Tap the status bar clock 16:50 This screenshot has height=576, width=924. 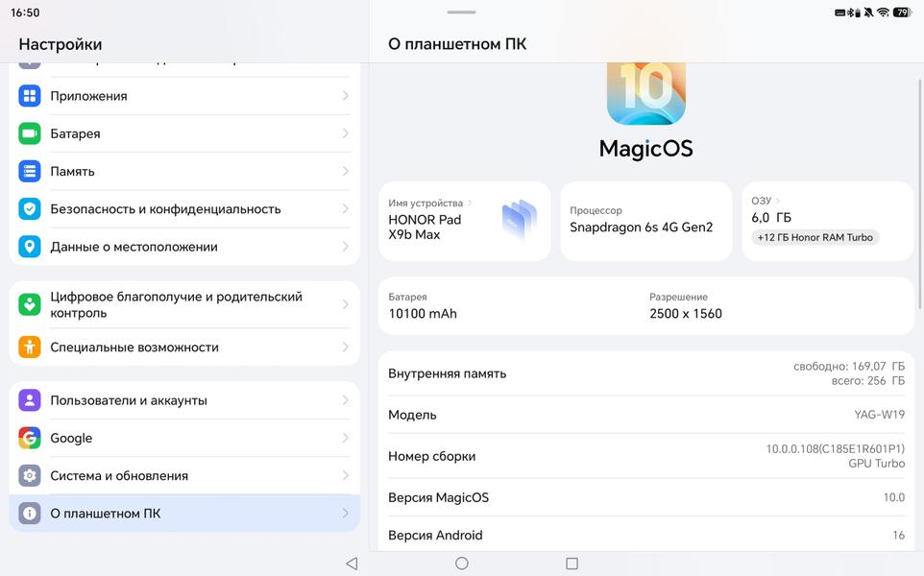tap(25, 12)
